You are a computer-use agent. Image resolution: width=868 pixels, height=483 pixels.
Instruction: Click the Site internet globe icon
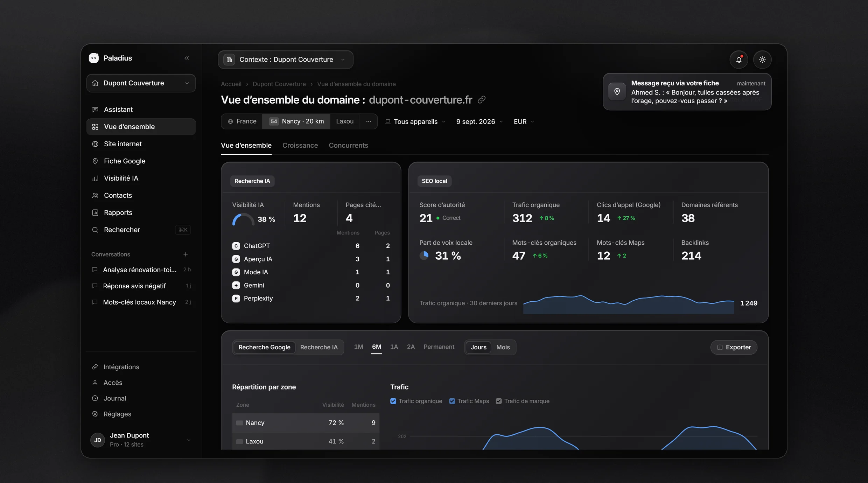pos(95,144)
